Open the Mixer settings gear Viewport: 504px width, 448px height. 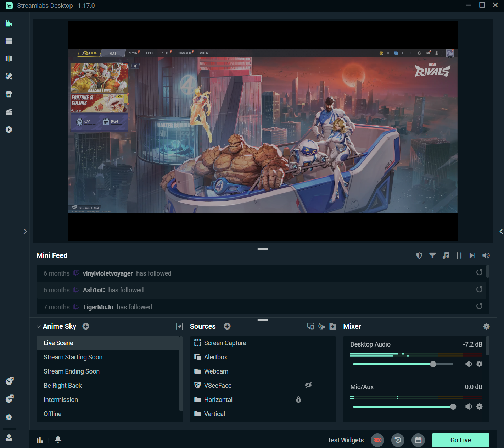(487, 326)
